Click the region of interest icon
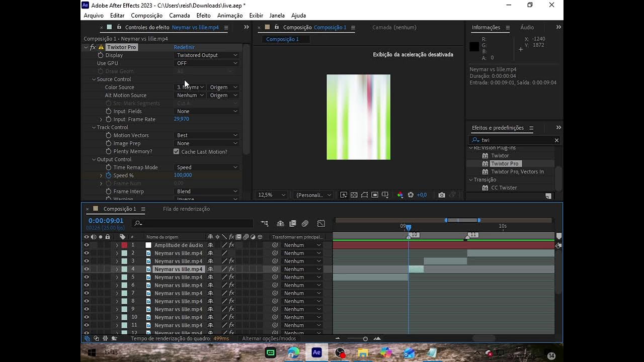644x362 pixels. pos(375,195)
